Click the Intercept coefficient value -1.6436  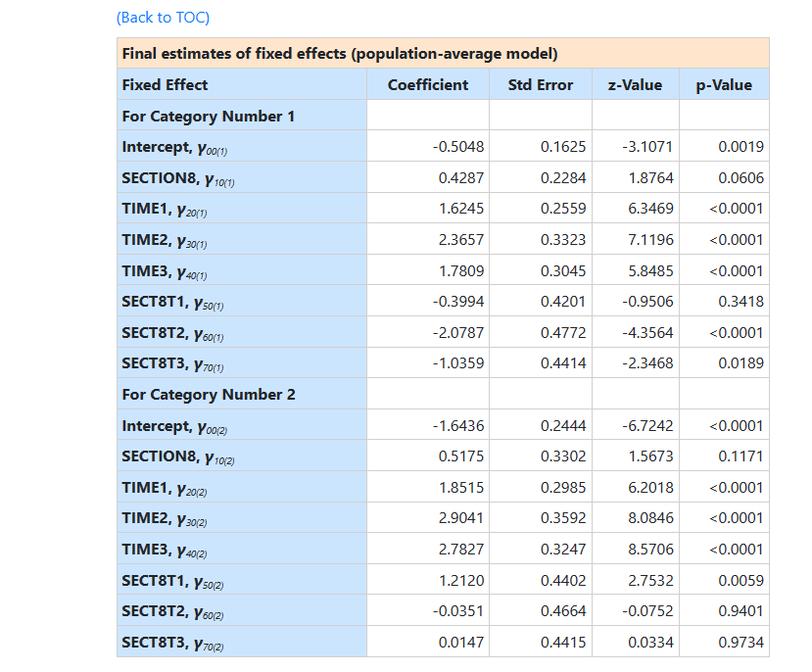click(x=458, y=426)
